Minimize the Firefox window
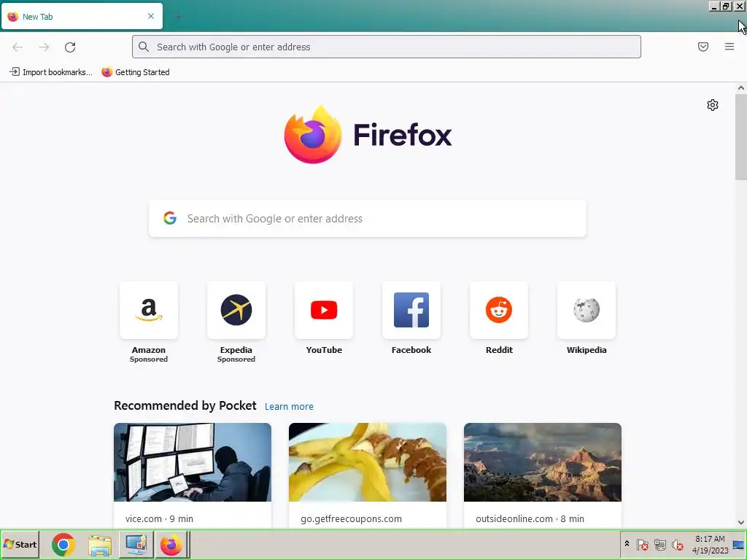This screenshot has height=560, width=747. [713, 6]
